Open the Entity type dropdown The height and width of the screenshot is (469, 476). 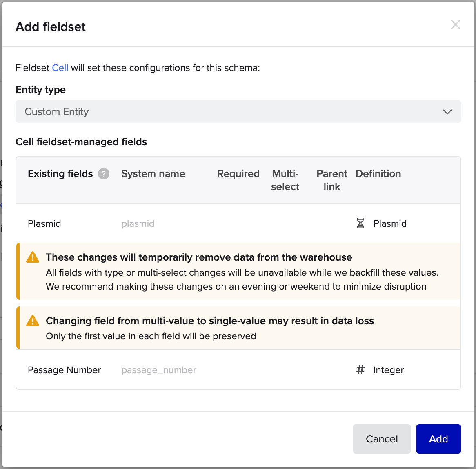238,111
